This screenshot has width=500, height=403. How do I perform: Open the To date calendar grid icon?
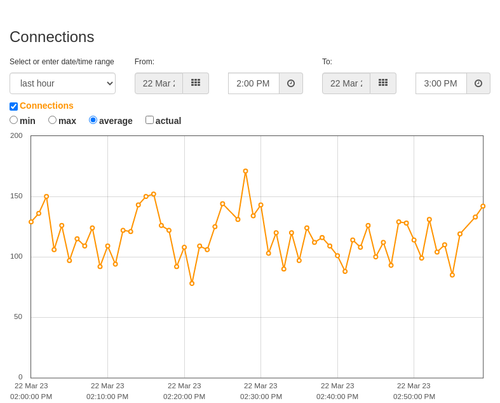[x=383, y=83]
